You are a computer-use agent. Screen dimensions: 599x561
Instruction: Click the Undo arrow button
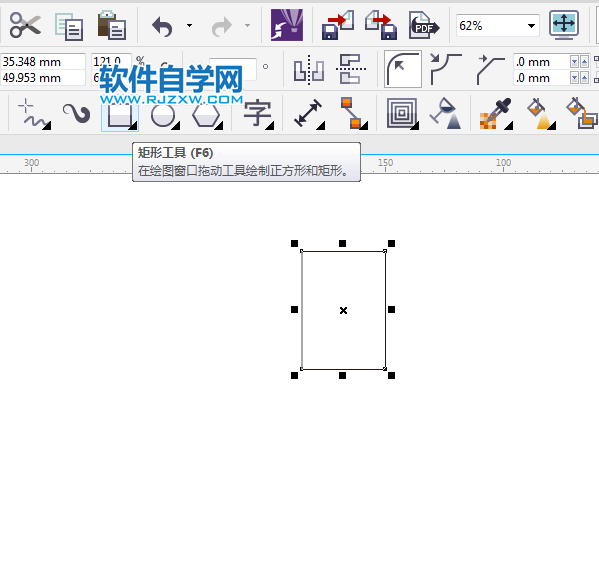pos(162,26)
